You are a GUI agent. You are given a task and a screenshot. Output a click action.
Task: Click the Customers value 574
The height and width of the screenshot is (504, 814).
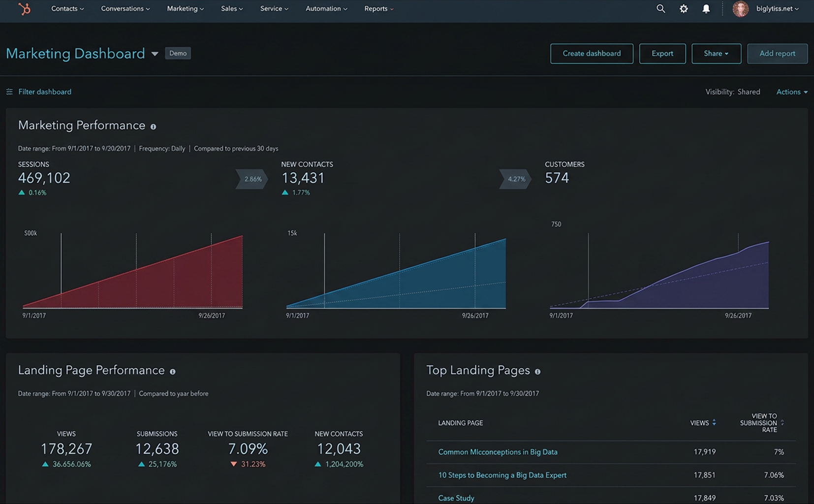(x=557, y=178)
